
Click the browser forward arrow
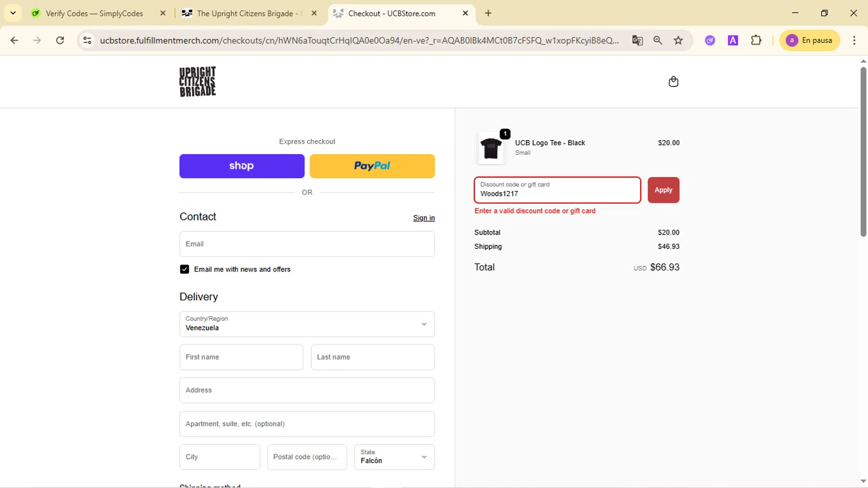37,41
